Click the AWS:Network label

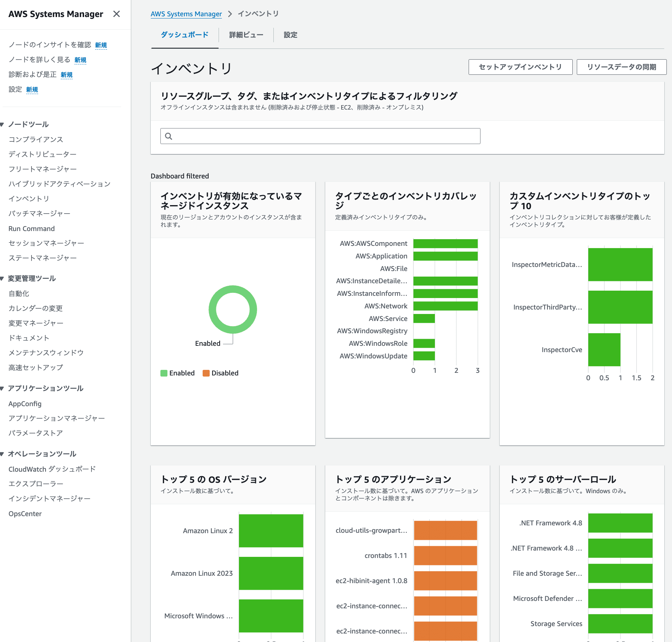coord(386,306)
